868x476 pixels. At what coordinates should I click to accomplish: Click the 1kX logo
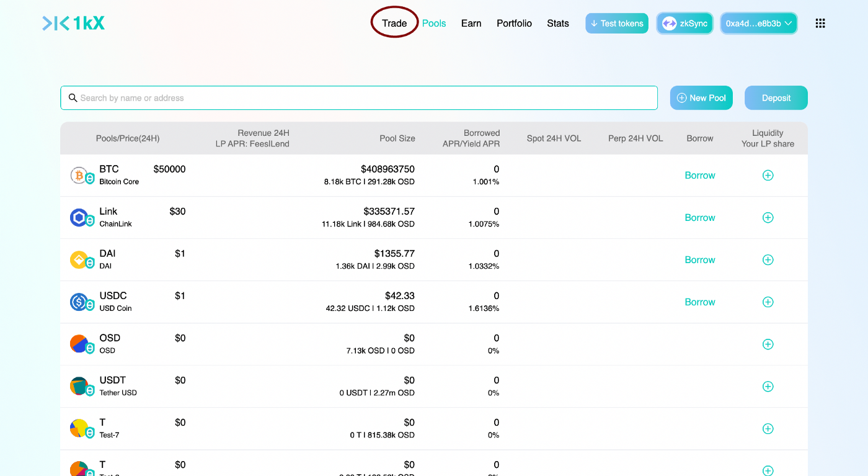point(73,24)
